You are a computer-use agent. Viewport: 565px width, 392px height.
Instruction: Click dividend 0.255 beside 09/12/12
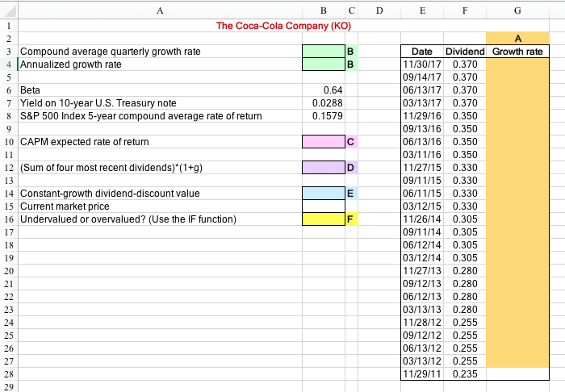click(x=465, y=335)
